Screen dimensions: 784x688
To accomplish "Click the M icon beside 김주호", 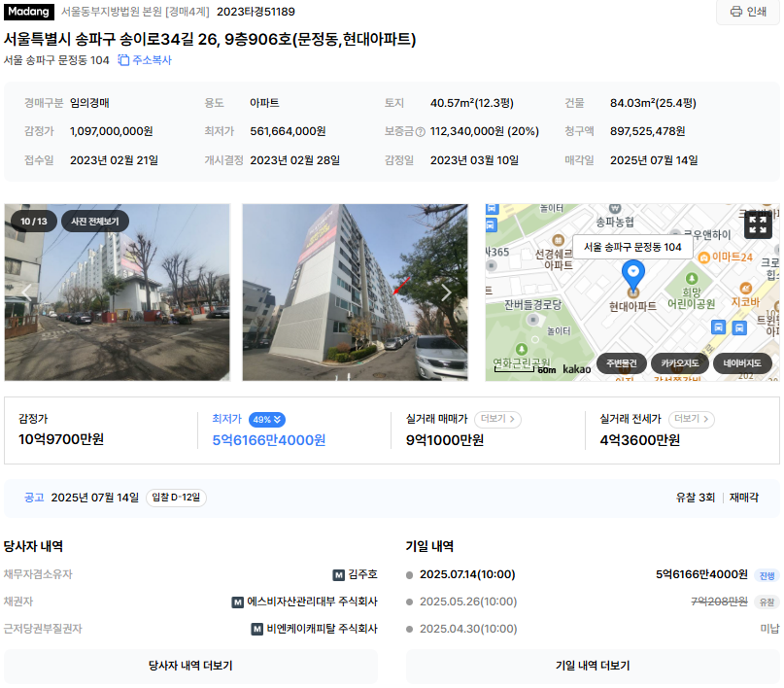I will pyautogui.click(x=339, y=575).
